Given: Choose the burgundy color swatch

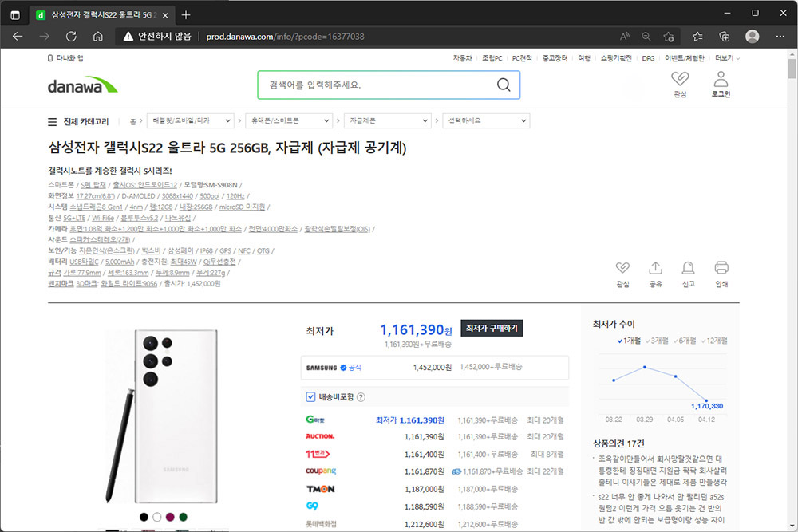Looking at the screenshot, I should click(x=170, y=518).
